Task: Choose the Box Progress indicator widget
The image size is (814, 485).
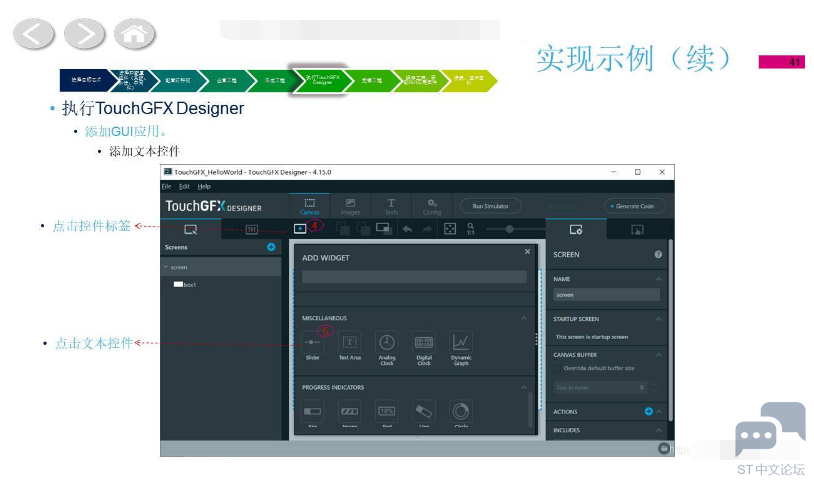Action: [x=313, y=413]
